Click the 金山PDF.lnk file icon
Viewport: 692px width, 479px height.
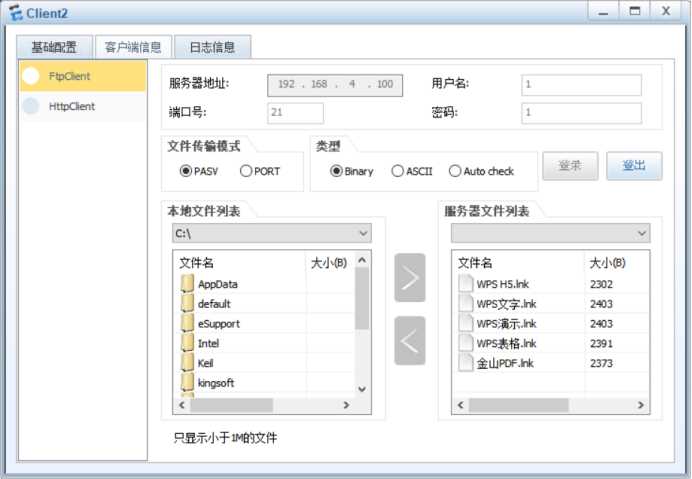(466, 363)
